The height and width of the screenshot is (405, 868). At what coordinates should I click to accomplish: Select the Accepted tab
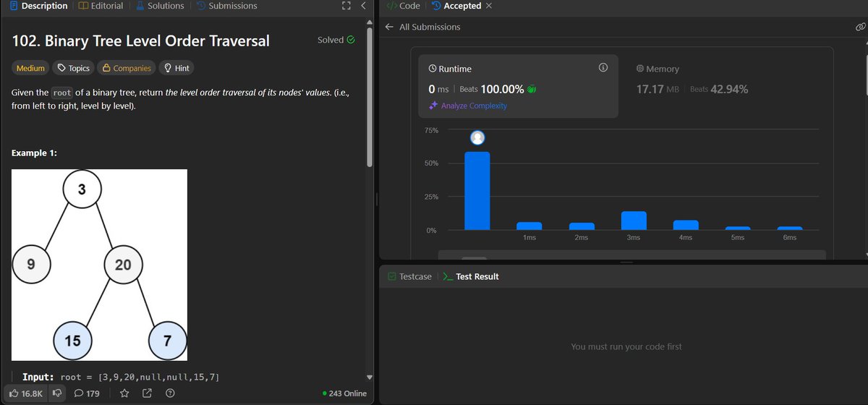coord(456,6)
